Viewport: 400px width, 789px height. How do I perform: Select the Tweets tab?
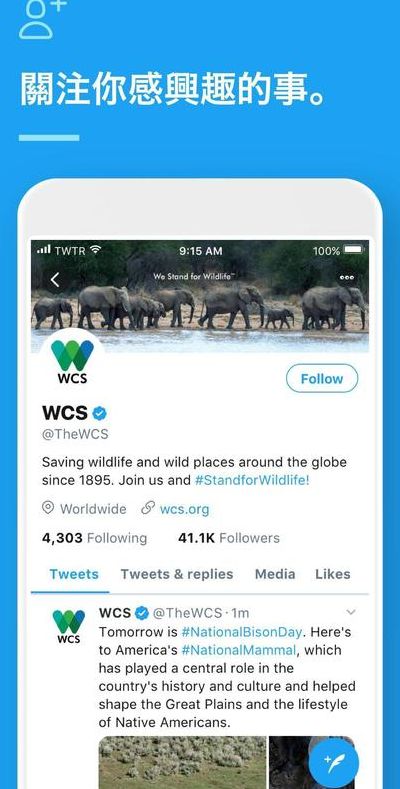(x=74, y=574)
